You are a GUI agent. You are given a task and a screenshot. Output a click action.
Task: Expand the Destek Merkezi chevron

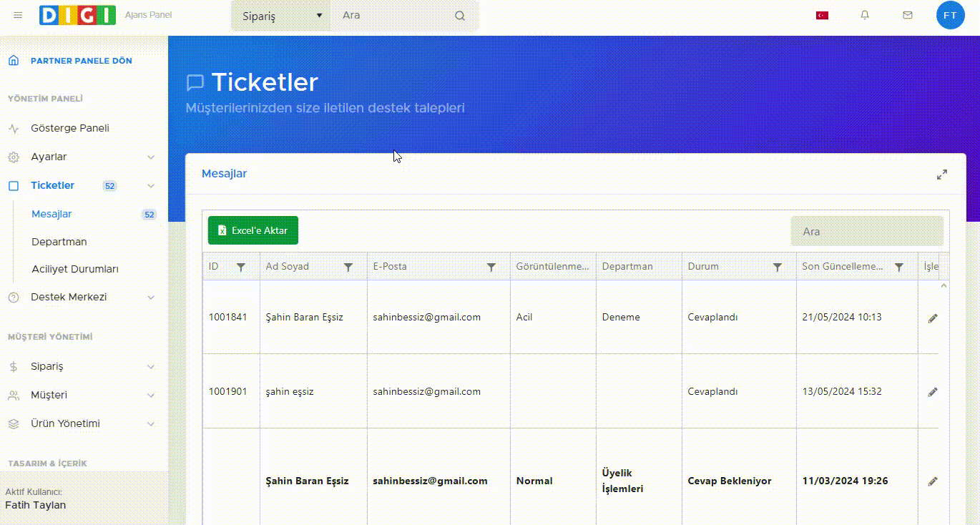tap(151, 298)
